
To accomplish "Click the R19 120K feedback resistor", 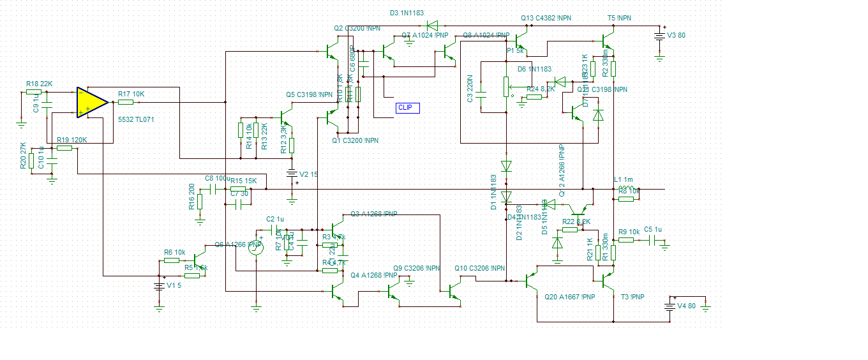I will 64,148.
